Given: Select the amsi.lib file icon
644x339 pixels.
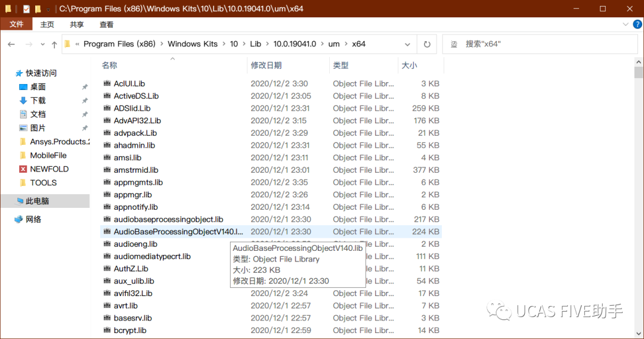Looking at the screenshot, I should point(107,157).
